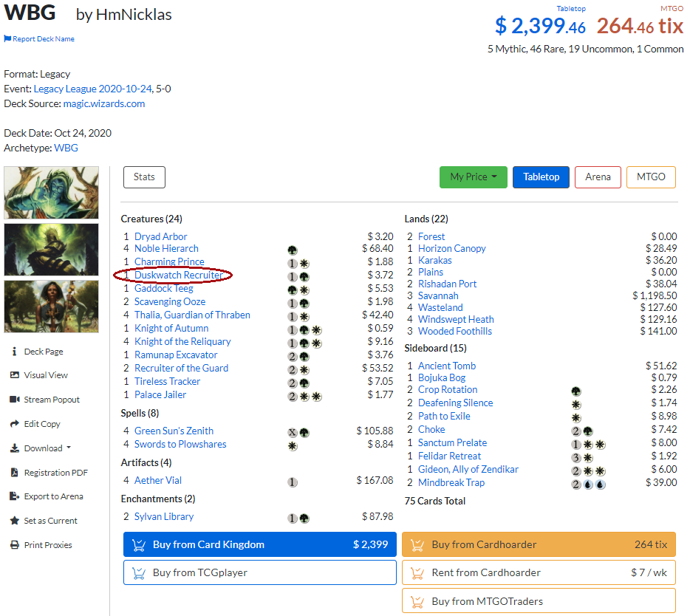The image size is (690, 616).
Task: Click the blue mana symbols beside Mindbreak Trap
Action: tap(595, 485)
